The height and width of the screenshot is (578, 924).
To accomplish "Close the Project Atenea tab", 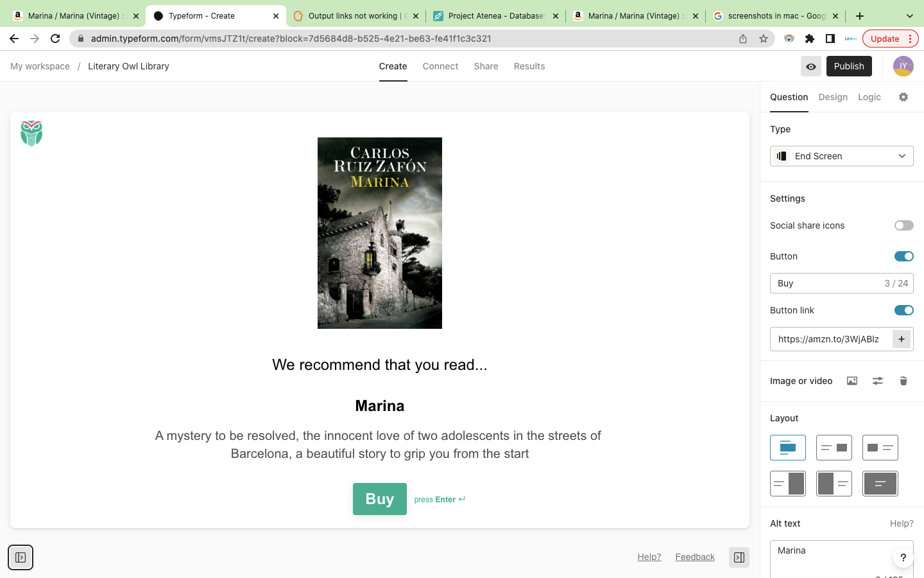I will (556, 16).
